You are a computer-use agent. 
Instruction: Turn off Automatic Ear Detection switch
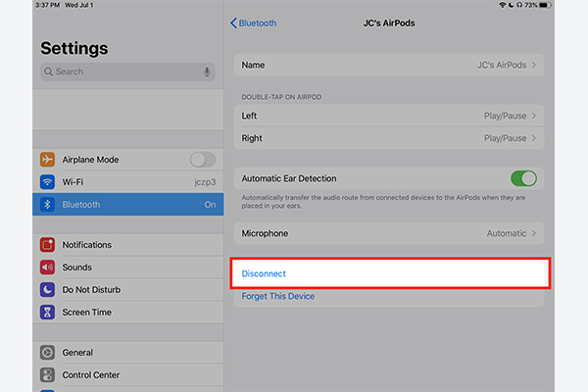point(523,178)
